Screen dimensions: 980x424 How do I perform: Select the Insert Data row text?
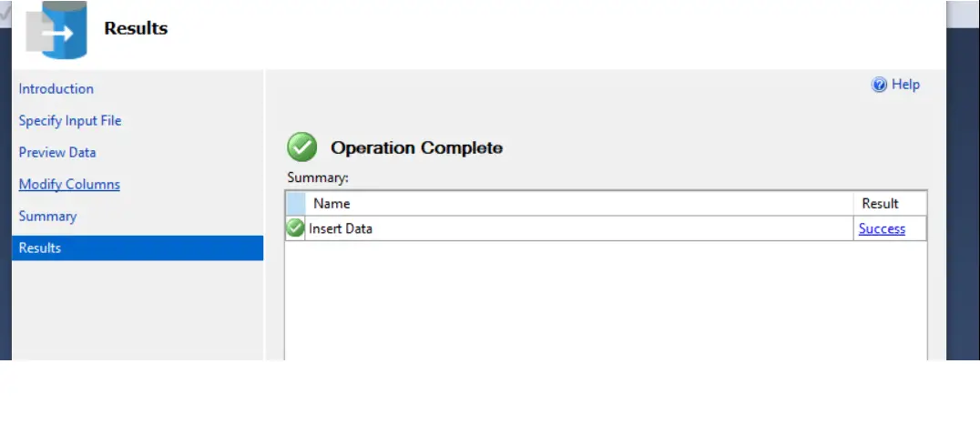(x=341, y=228)
